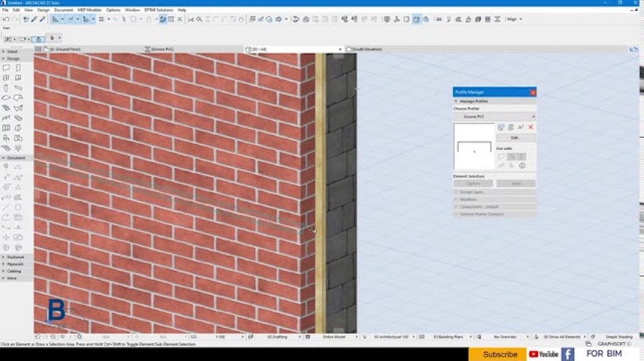Select the Text tool 'A' icon

(x=18, y=187)
